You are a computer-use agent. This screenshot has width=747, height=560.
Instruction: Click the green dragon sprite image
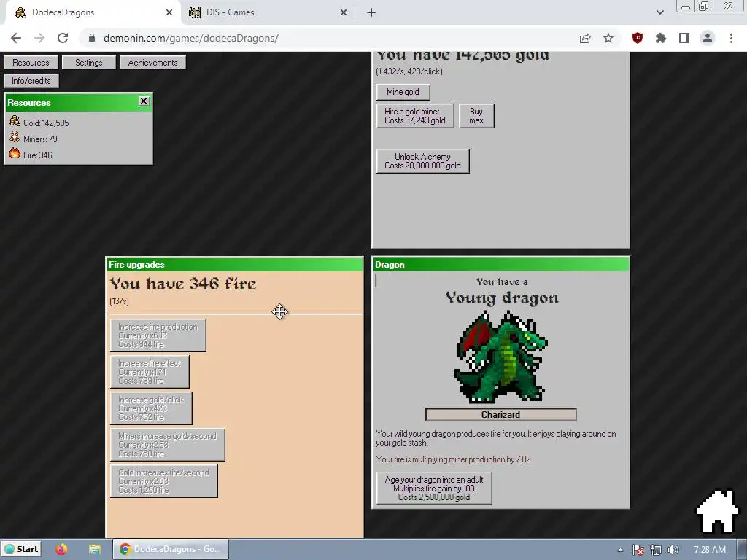tap(500, 357)
